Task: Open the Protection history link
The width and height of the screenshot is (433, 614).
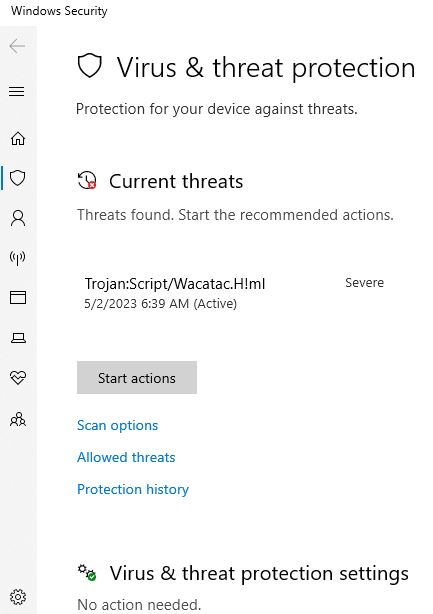Action: (133, 489)
